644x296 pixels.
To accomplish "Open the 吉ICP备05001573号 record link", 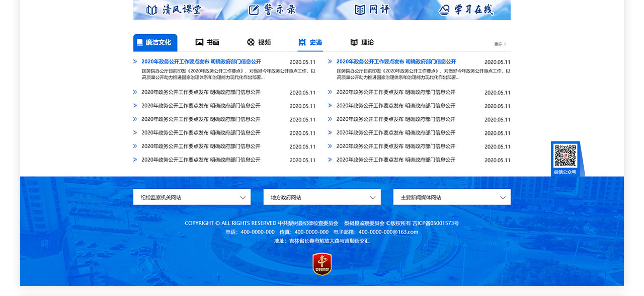I will click(436, 223).
